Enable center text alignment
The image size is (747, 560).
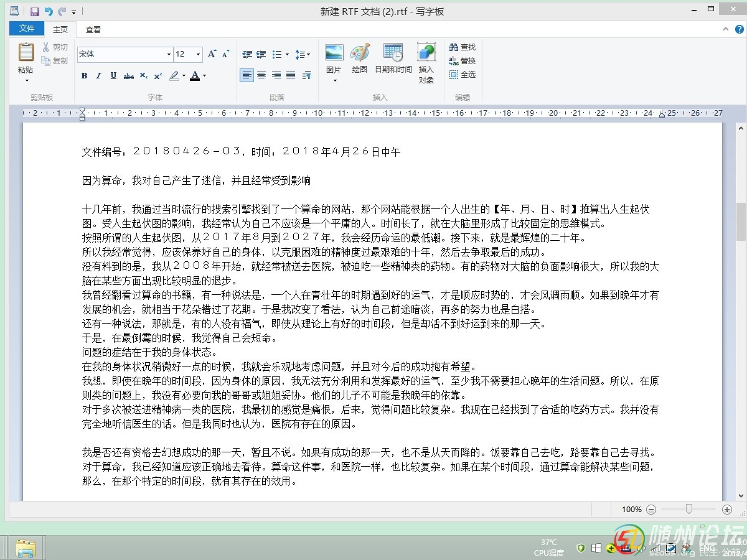point(261,75)
